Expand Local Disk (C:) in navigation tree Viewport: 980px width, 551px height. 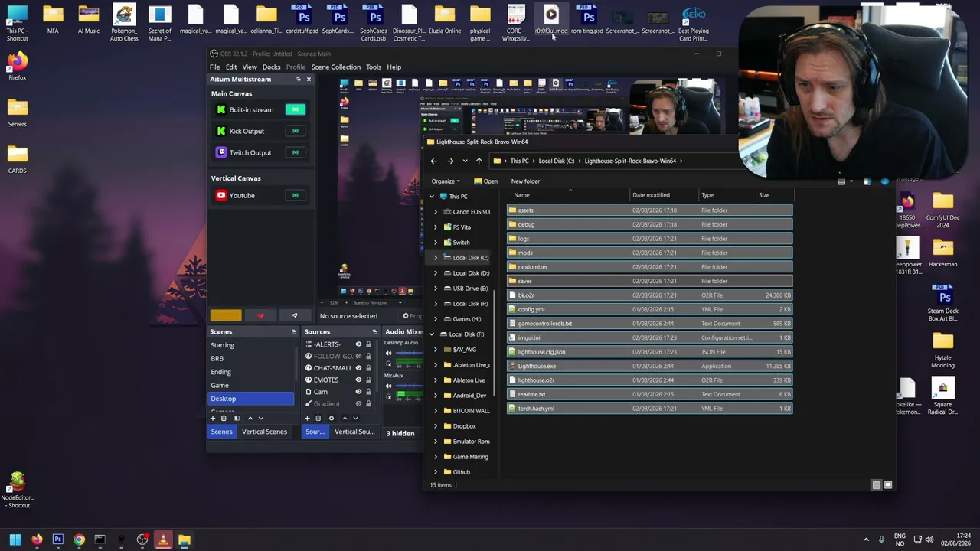(436, 257)
